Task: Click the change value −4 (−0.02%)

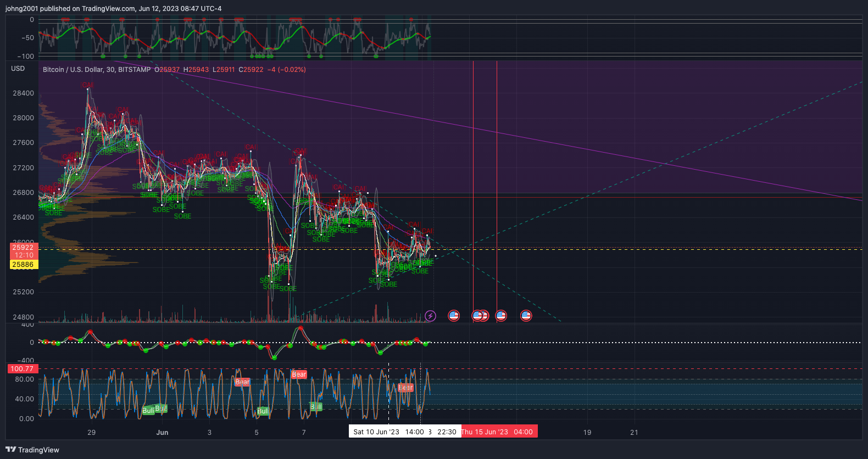Action: pos(286,70)
